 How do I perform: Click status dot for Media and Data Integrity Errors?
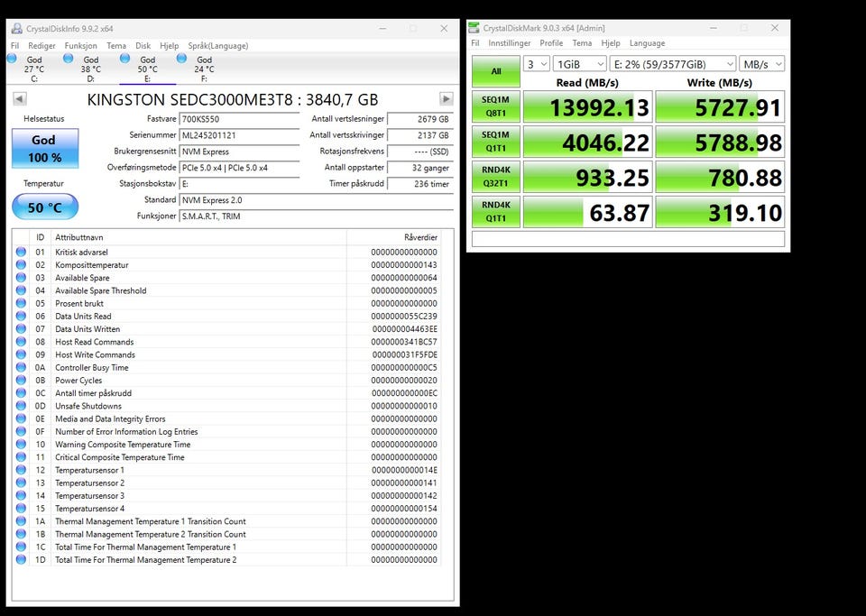coord(21,418)
